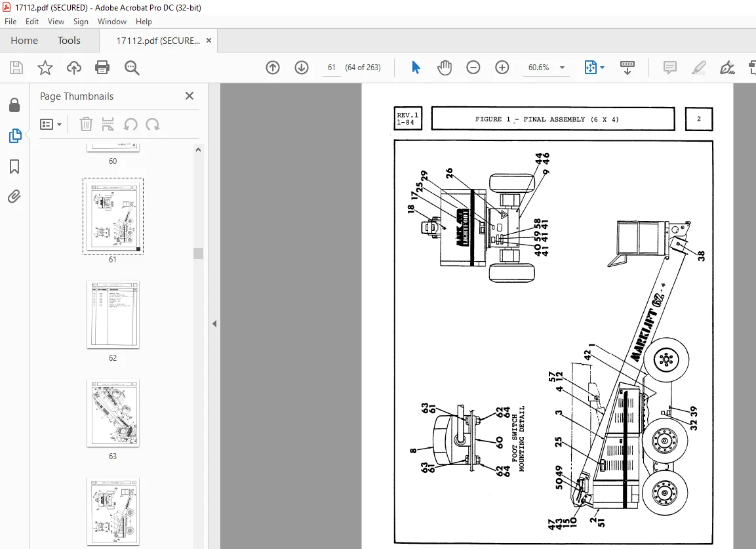The image size is (756, 549).
Task: Select page 61 thumbnail
Action: click(x=113, y=216)
